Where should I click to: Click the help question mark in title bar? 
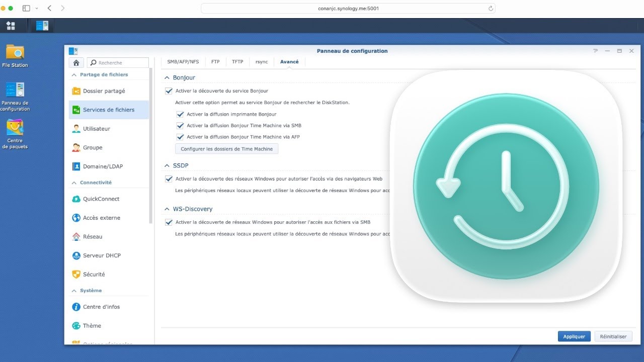(596, 51)
